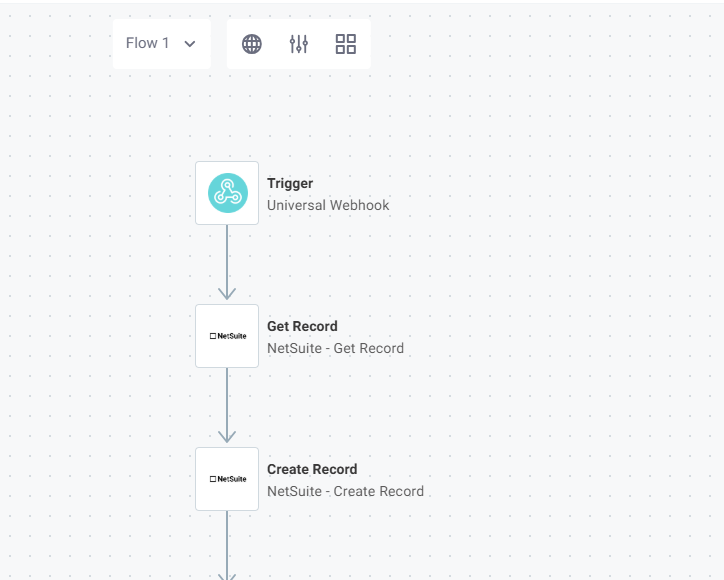Open the sliders settings icon
Image resolution: width=724 pixels, height=580 pixels.
[x=299, y=44]
